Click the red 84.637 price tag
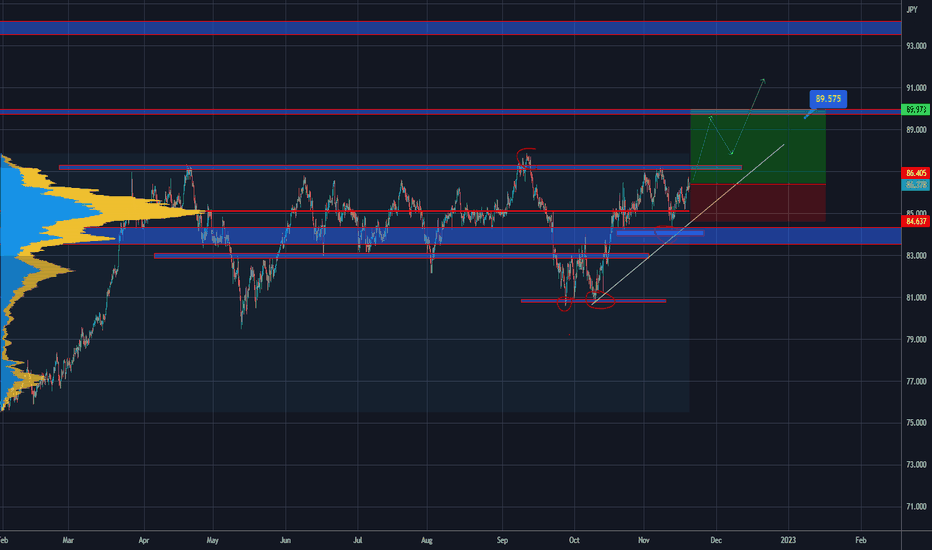This screenshot has width=932, height=550. (x=916, y=221)
